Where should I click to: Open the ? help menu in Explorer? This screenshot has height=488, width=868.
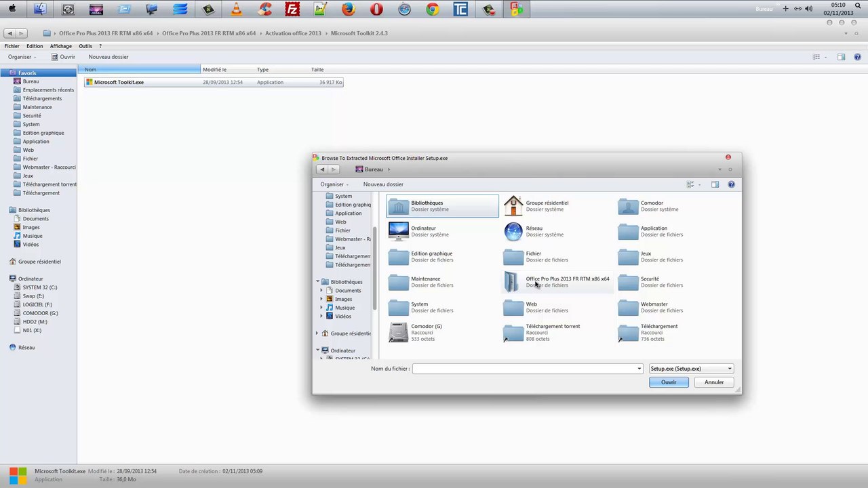pyautogui.click(x=100, y=46)
